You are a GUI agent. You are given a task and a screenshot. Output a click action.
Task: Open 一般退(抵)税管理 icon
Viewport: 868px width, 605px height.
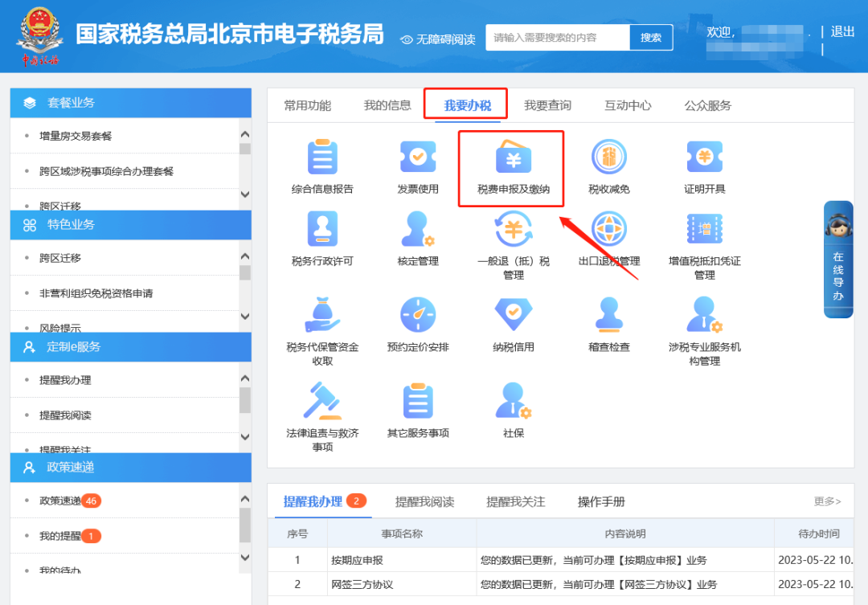click(x=513, y=229)
